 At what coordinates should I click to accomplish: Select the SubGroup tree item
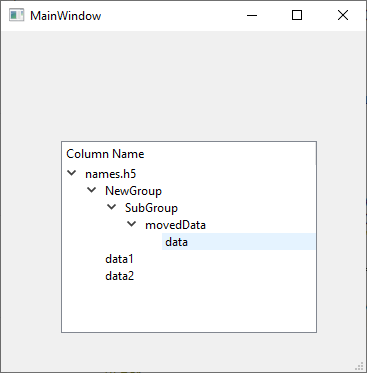tap(151, 208)
